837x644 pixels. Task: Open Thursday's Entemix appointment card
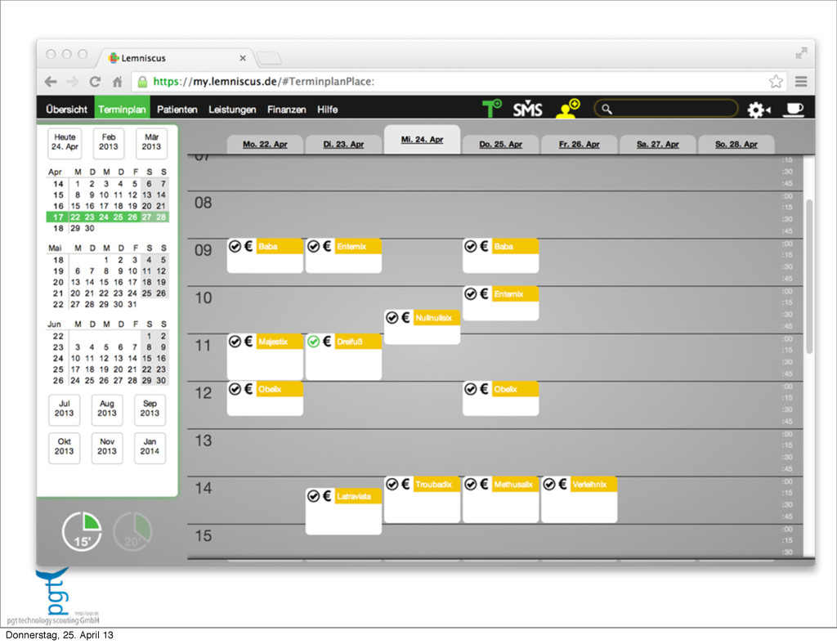[501, 303]
